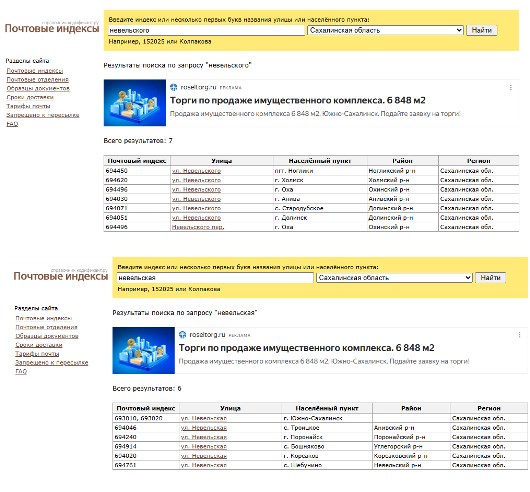Open FAQ sidebar link on "невельского" page
Viewport: 530px width, 492px height.
click(x=12, y=124)
